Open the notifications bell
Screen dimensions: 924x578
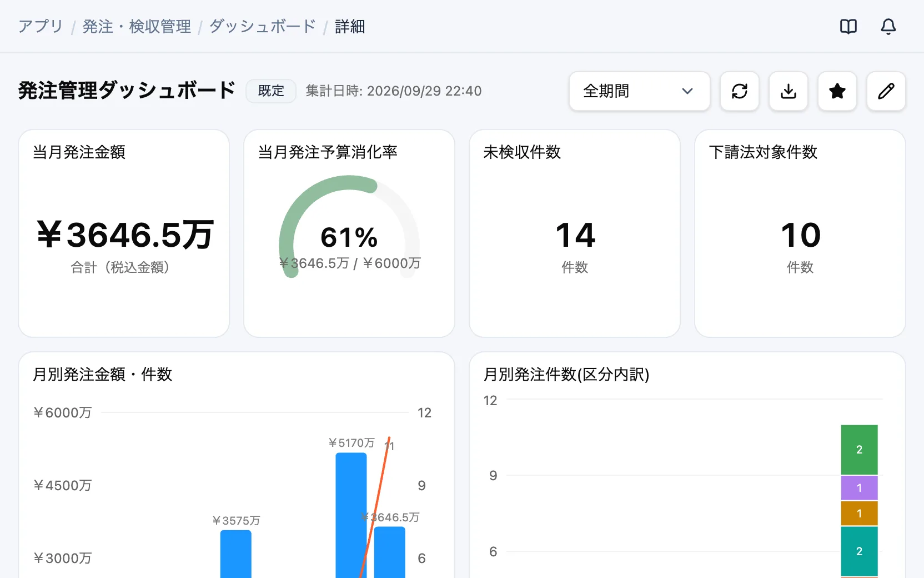(888, 27)
